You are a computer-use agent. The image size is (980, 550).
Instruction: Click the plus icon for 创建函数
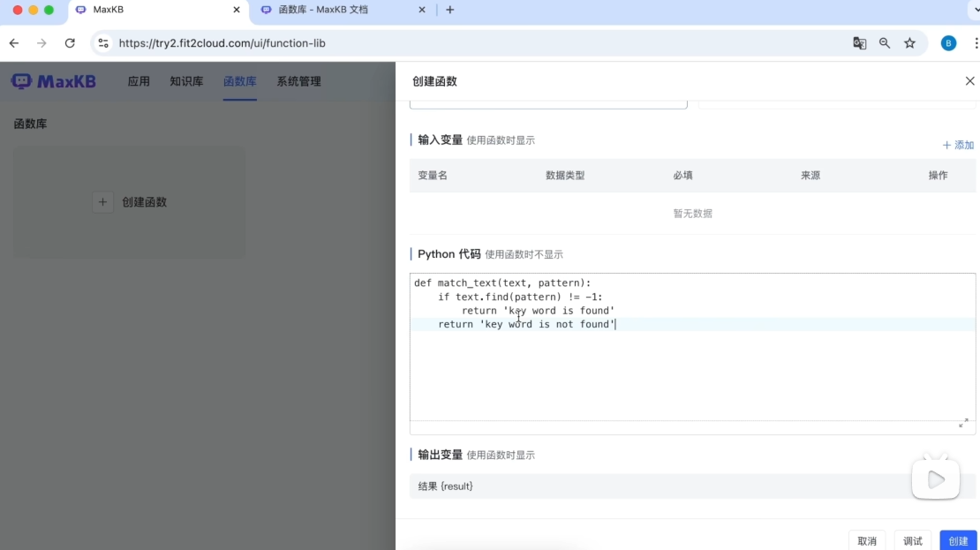[103, 202]
